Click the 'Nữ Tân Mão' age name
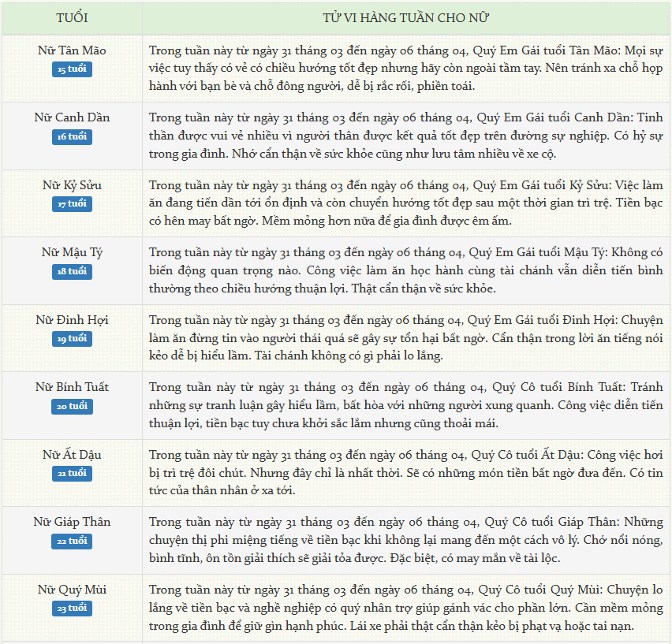The width and height of the screenshot is (672, 644). pyautogui.click(x=72, y=50)
